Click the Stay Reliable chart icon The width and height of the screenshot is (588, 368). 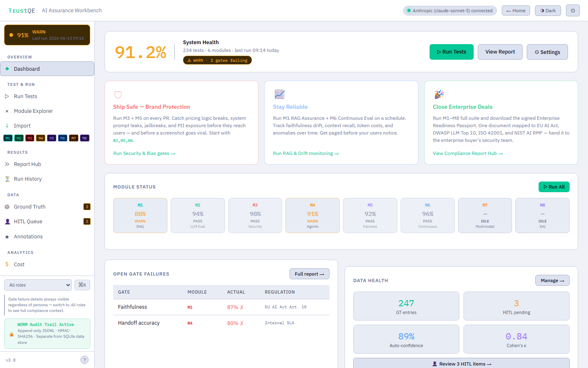(x=279, y=94)
